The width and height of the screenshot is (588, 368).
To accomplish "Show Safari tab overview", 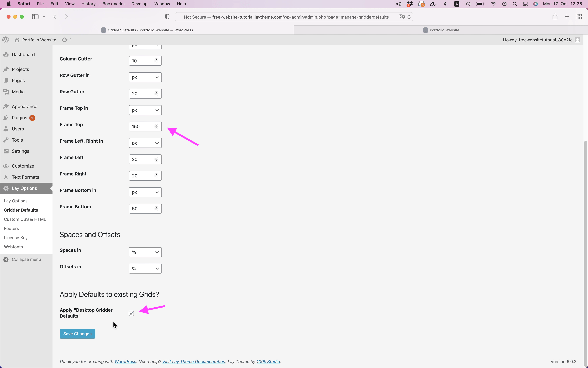I will 579,17.
